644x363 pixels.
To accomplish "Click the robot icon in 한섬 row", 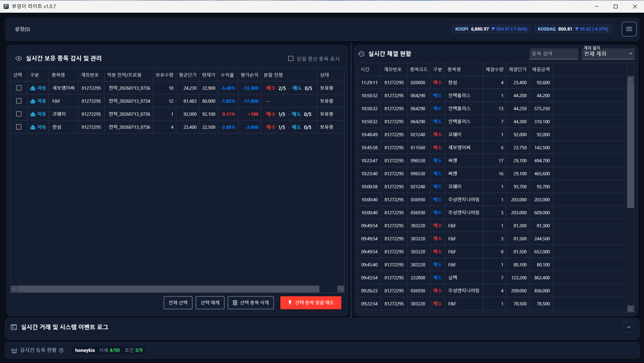I will point(33,127).
